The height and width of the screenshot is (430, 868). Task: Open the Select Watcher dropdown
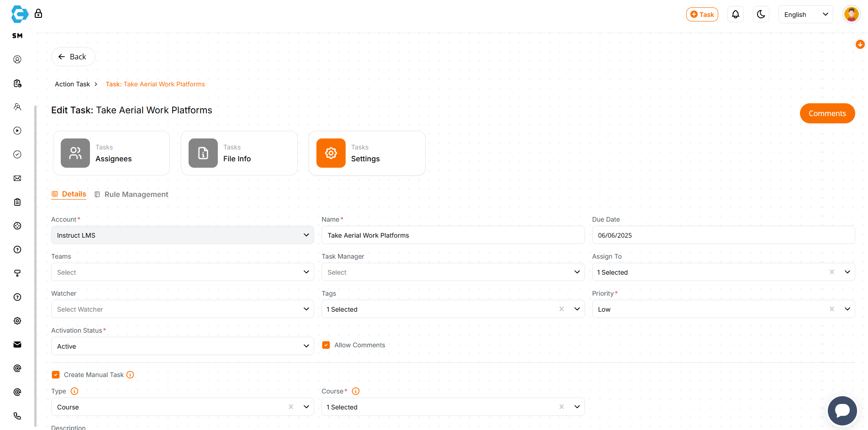182,309
